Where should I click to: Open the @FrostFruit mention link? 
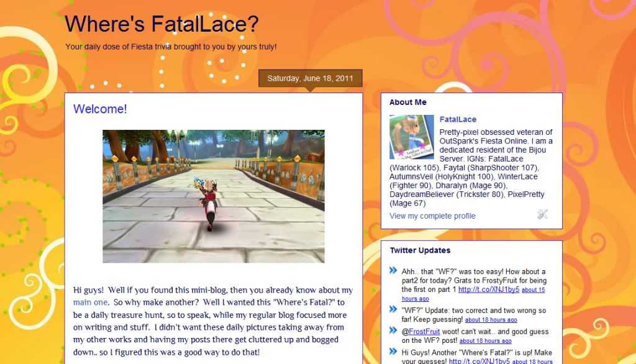point(424,332)
